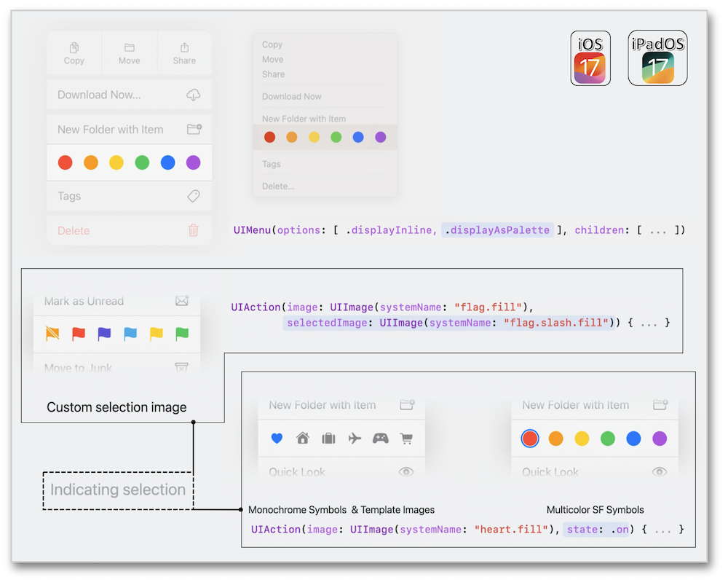Select the purple flag icon
Screen dimensions: 728x585
[104, 333]
